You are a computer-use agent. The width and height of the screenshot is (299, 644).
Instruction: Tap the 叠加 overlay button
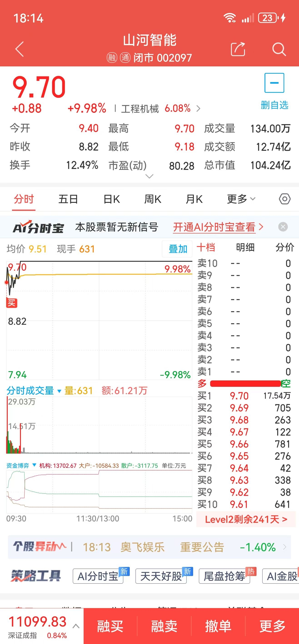[177, 249]
